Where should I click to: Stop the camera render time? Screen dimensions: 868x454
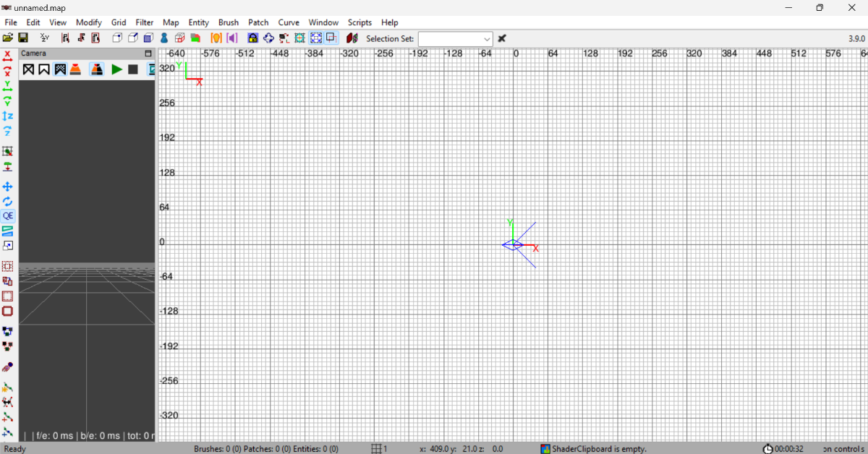(x=132, y=69)
